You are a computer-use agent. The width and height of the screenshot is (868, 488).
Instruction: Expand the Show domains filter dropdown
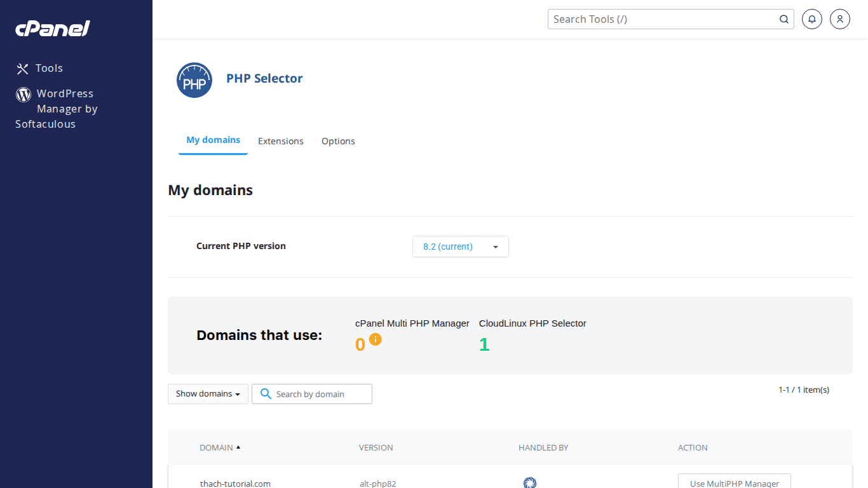tap(208, 394)
